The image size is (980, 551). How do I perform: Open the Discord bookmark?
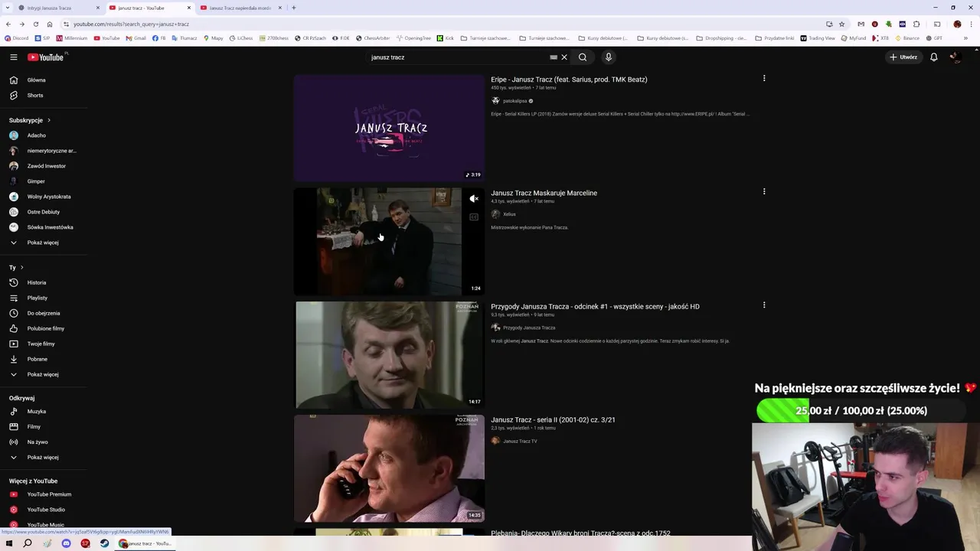coord(16,37)
